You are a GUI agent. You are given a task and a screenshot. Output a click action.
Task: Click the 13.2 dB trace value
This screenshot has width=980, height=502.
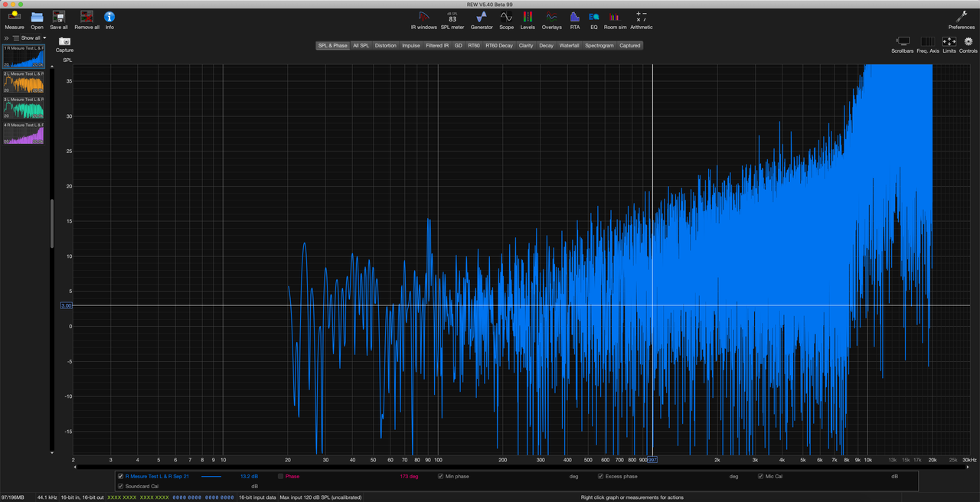point(249,476)
